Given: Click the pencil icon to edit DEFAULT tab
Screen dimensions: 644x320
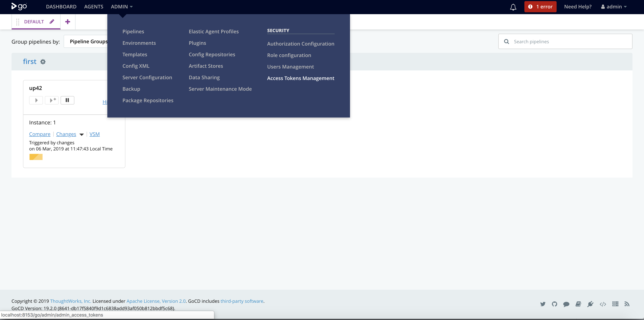Looking at the screenshot, I should (x=52, y=21).
